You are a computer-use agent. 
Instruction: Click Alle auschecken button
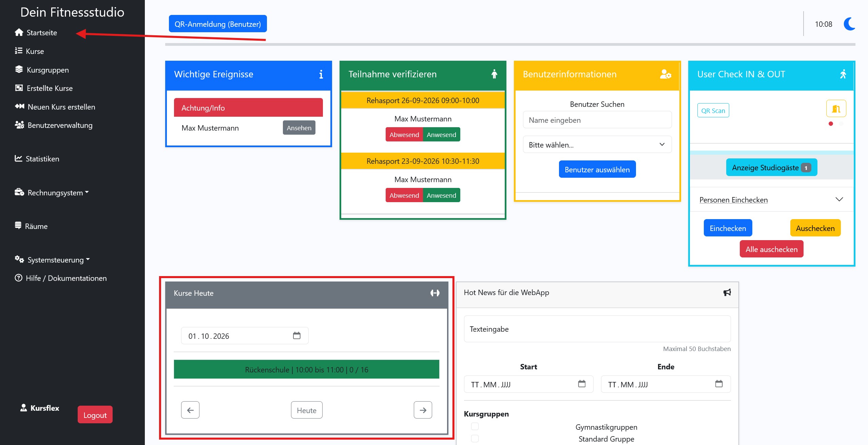click(x=772, y=249)
